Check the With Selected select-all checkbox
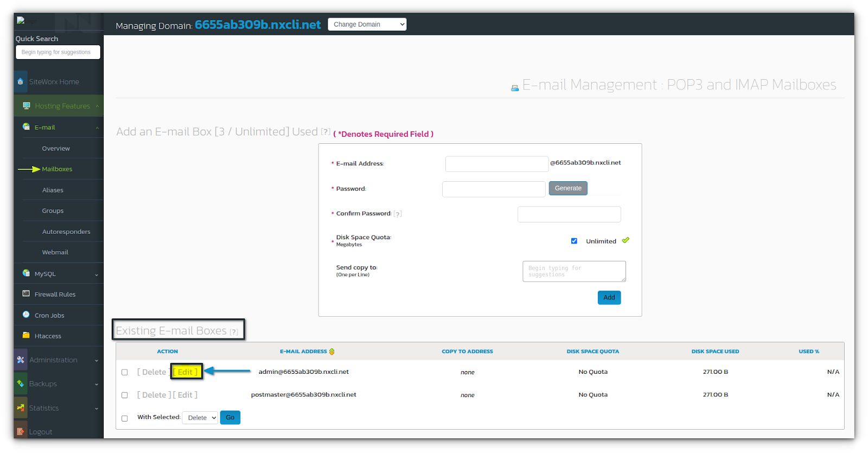This screenshot has height=453, width=868. [125, 418]
